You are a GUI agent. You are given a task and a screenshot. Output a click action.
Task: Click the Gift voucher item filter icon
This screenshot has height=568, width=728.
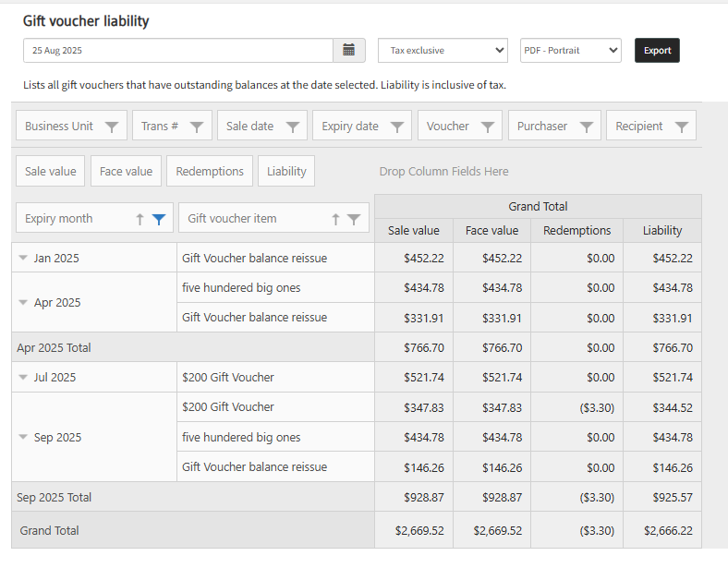pyautogui.click(x=354, y=219)
